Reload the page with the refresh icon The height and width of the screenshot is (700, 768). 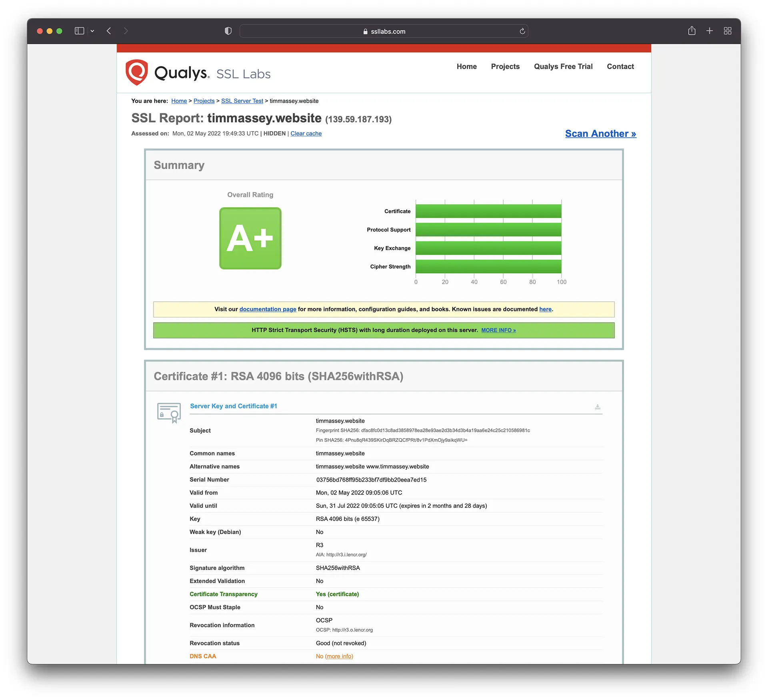coord(522,31)
